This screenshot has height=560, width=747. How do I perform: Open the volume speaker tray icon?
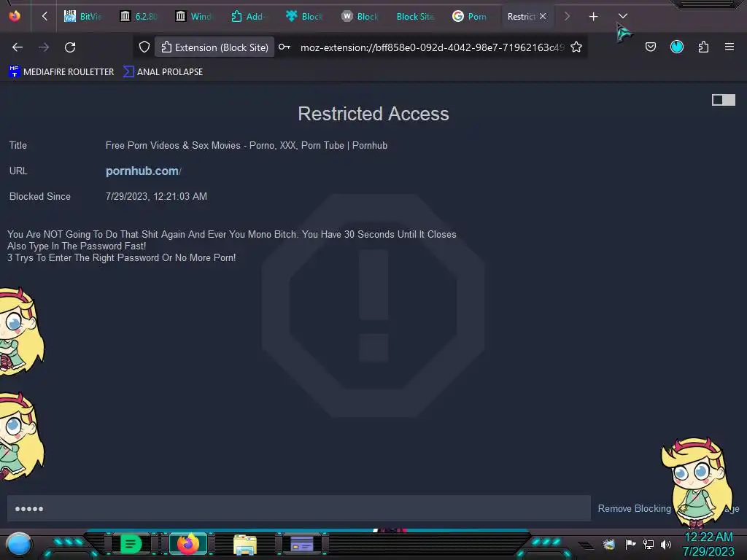[x=665, y=544]
